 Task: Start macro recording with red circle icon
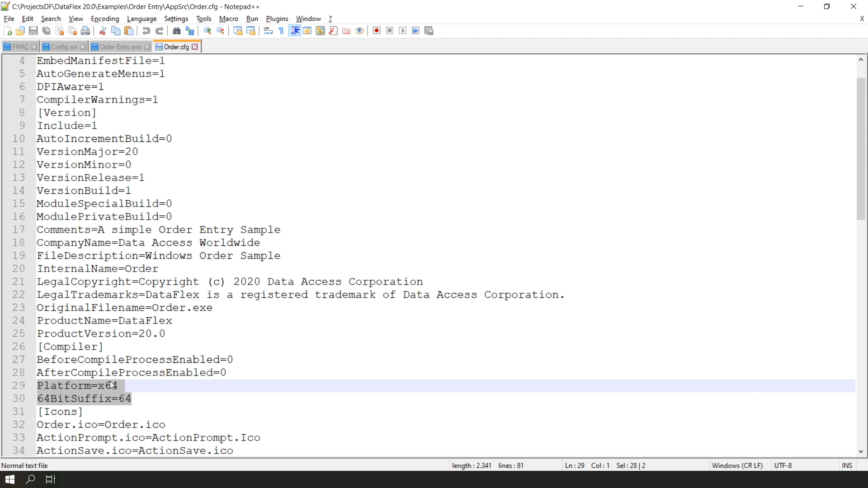pos(377,31)
